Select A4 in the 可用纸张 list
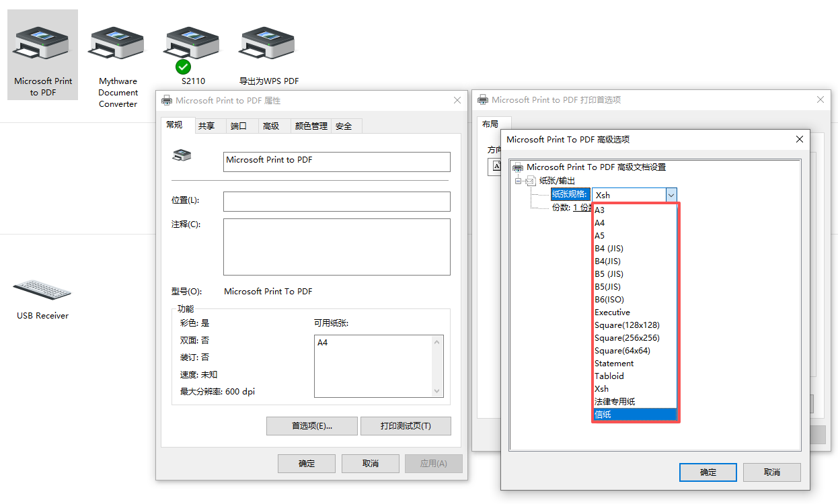 pyautogui.click(x=323, y=342)
